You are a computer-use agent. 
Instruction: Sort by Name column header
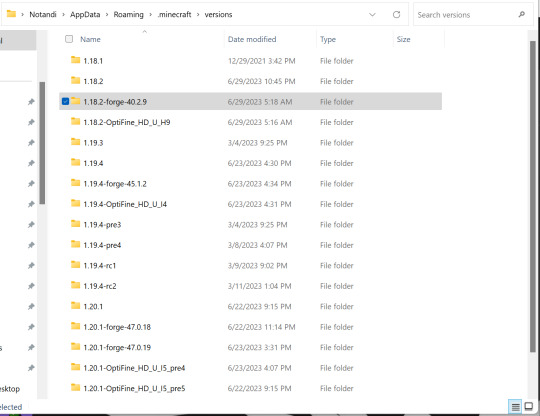click(x=90, y=39)
